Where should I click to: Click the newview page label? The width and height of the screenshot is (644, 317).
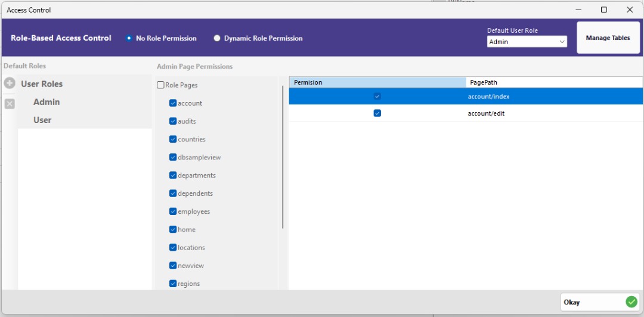tap(191, 266)
